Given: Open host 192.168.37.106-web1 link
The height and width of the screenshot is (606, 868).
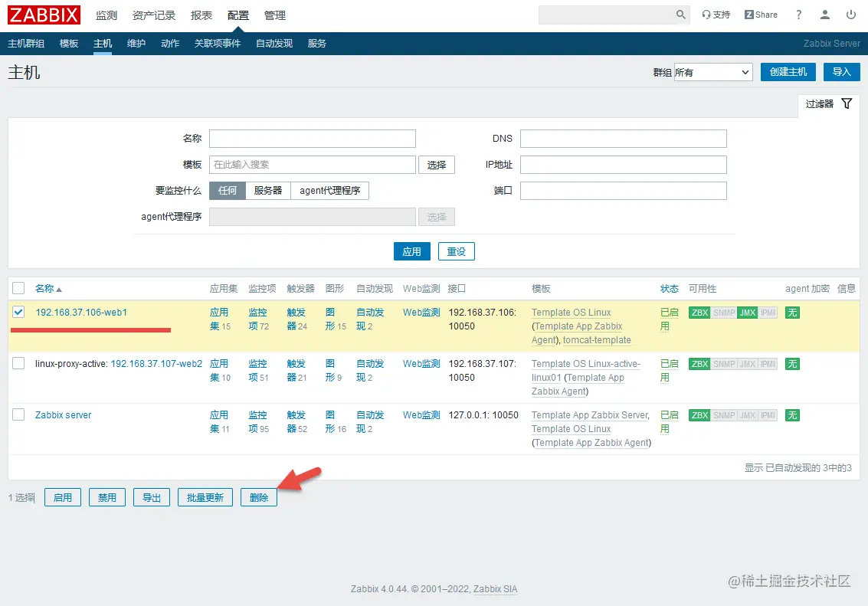Looking at the screenshot, I should [81, 312].
